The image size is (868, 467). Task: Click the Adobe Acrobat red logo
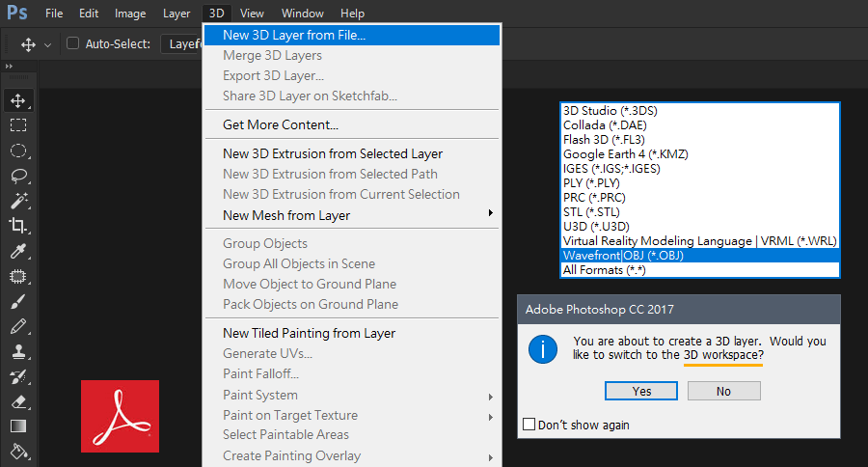point(121,416)
